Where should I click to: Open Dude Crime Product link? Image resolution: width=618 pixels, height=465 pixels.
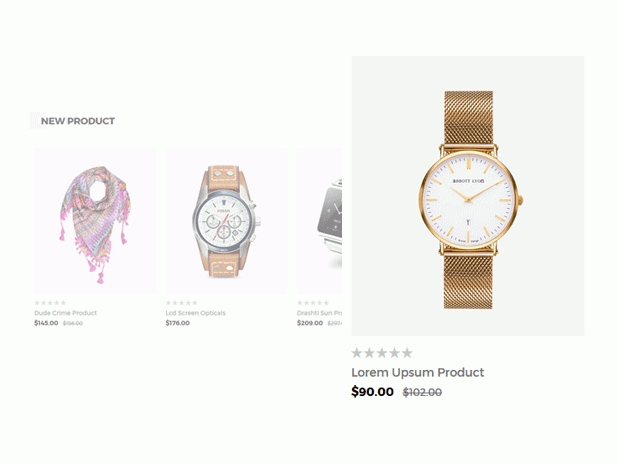click(x=65, y=313)
